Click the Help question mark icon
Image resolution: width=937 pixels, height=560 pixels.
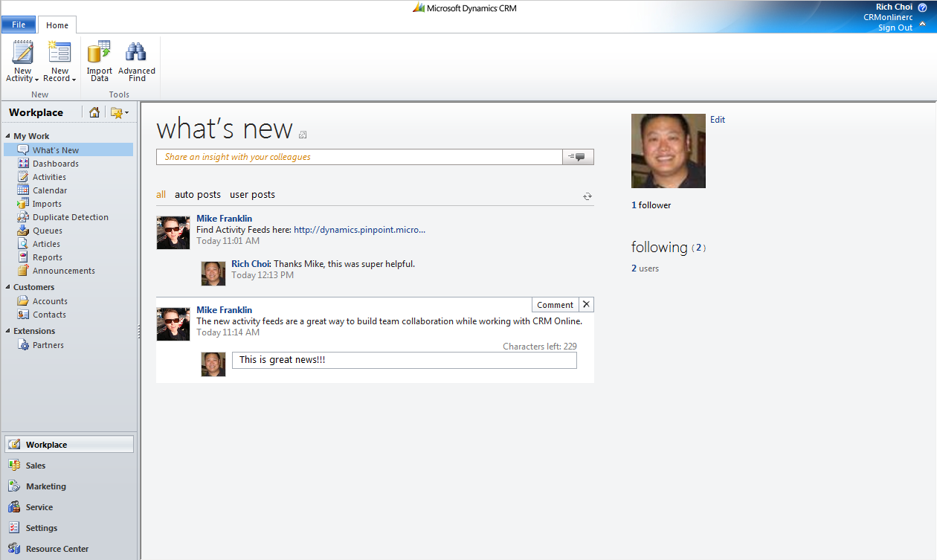click(x=922, y=7)
